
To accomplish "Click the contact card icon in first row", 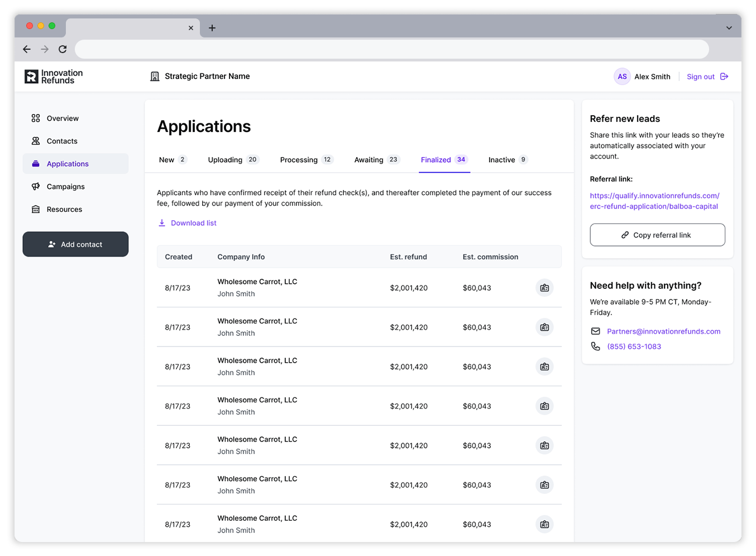I will [x=544, y=288].
